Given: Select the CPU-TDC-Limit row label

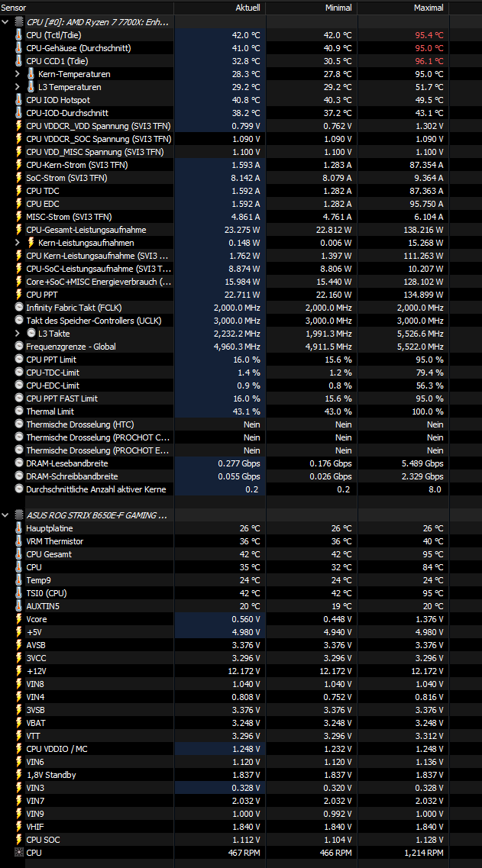Looking at the screenshot, I should click(x=53, y=373).
